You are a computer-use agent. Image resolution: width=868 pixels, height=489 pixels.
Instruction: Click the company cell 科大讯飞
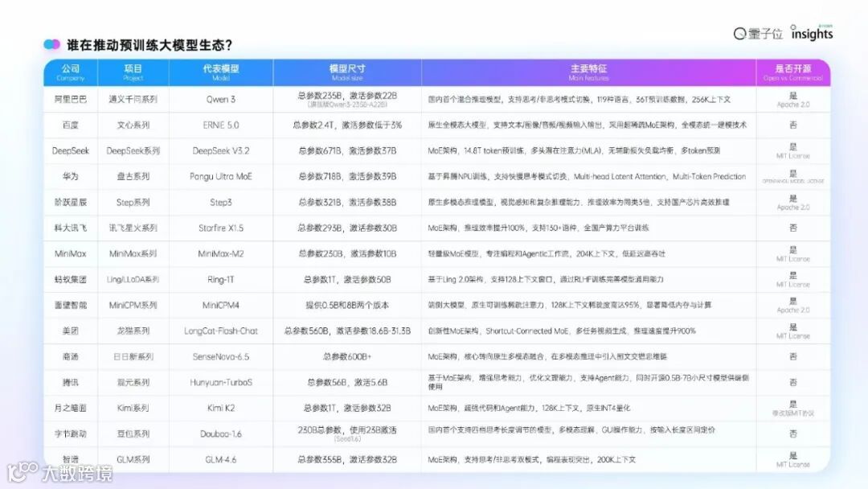[x=70, y=228]
